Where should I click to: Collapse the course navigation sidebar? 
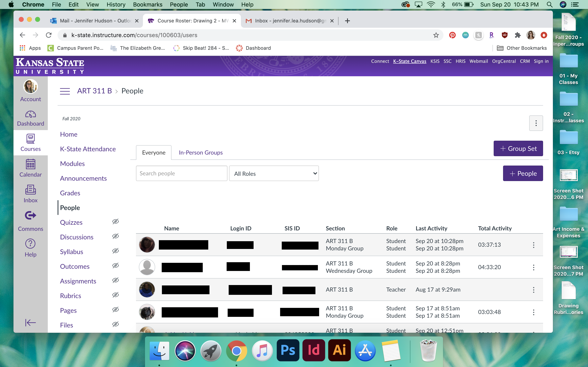30,322
